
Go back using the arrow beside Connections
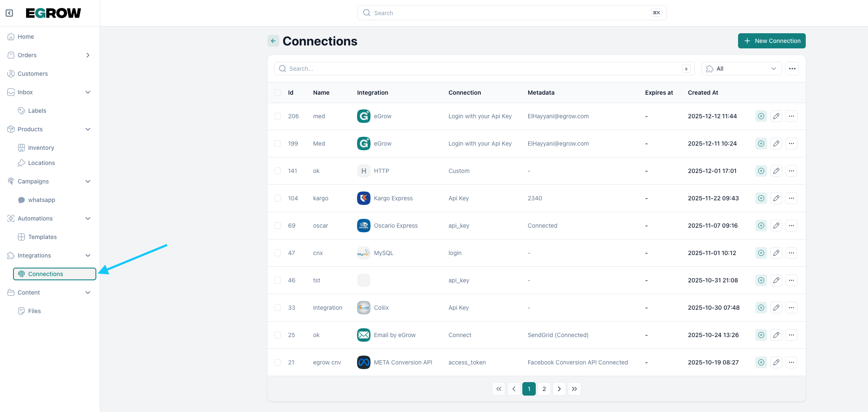pos(273,41)
